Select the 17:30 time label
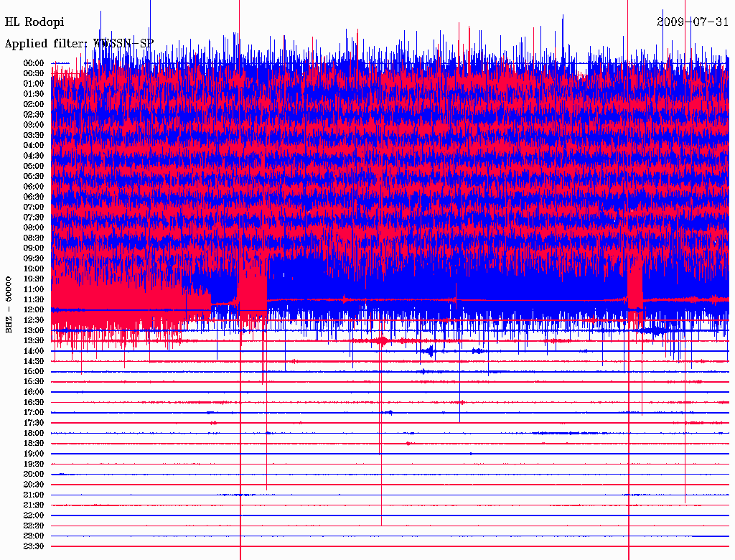 [34, 423]
